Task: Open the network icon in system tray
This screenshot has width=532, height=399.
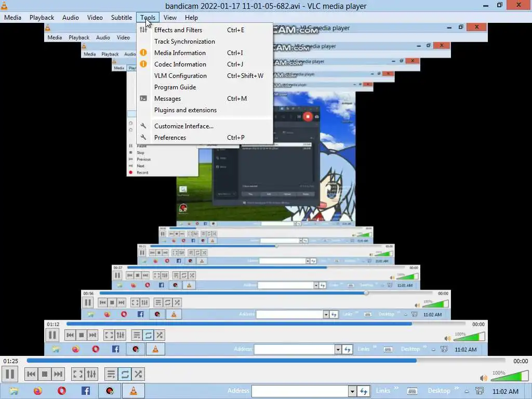Action: coord(480,391)
